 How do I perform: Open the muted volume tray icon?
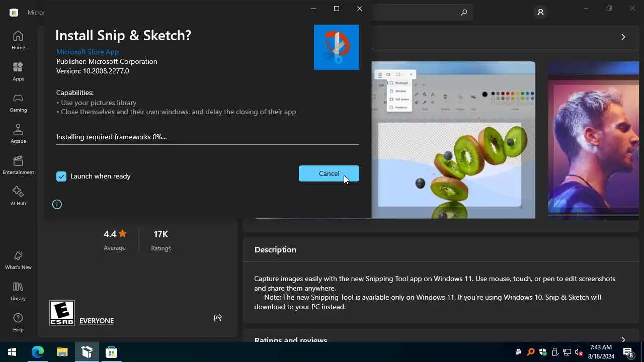pos(579,352)
